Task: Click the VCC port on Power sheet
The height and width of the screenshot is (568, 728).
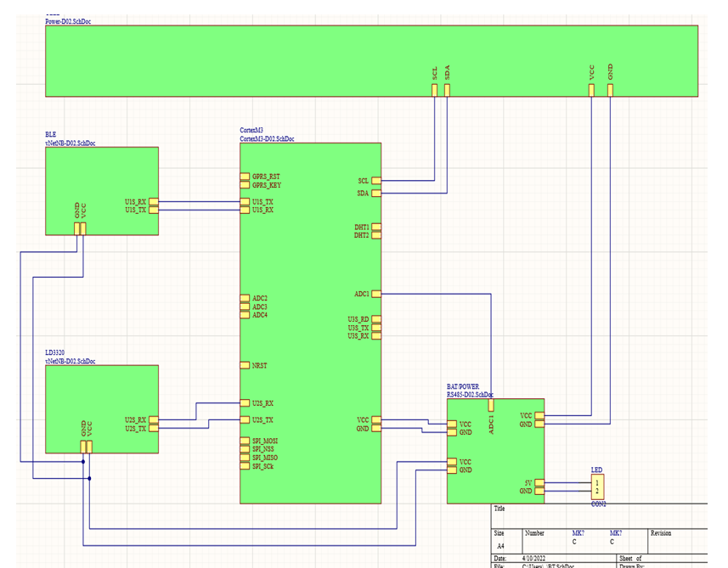Action: tap(591, 90)
